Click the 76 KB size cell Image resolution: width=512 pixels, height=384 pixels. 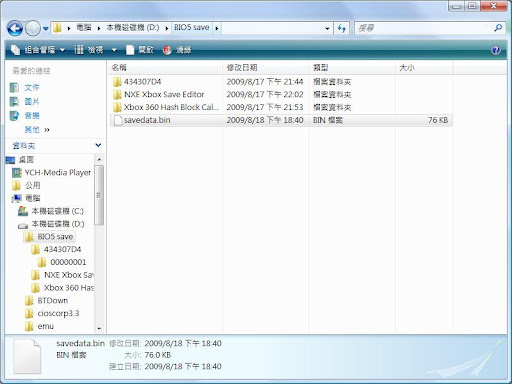[x=438, y=120]
